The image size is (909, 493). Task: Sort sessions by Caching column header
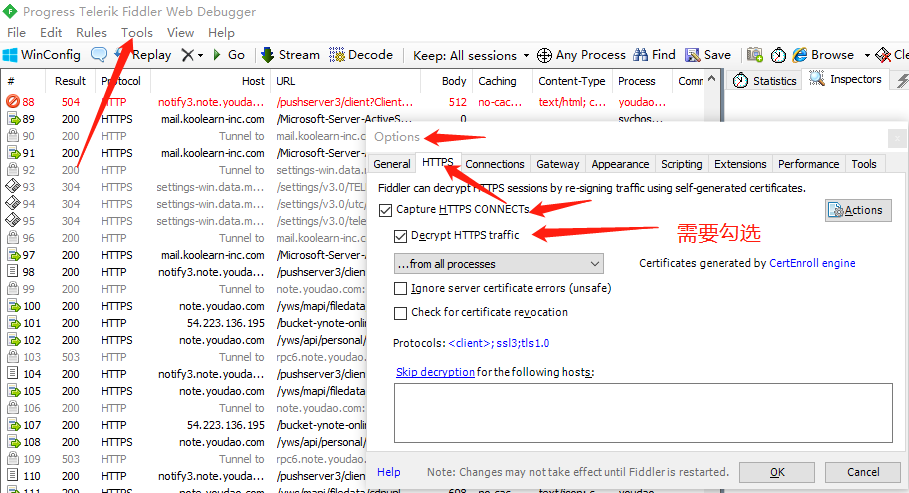point(502,81)
